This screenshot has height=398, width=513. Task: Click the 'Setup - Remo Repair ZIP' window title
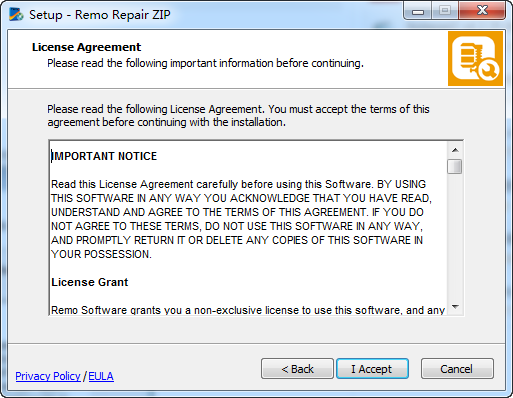pyautogui.click(x=100, y=15)
